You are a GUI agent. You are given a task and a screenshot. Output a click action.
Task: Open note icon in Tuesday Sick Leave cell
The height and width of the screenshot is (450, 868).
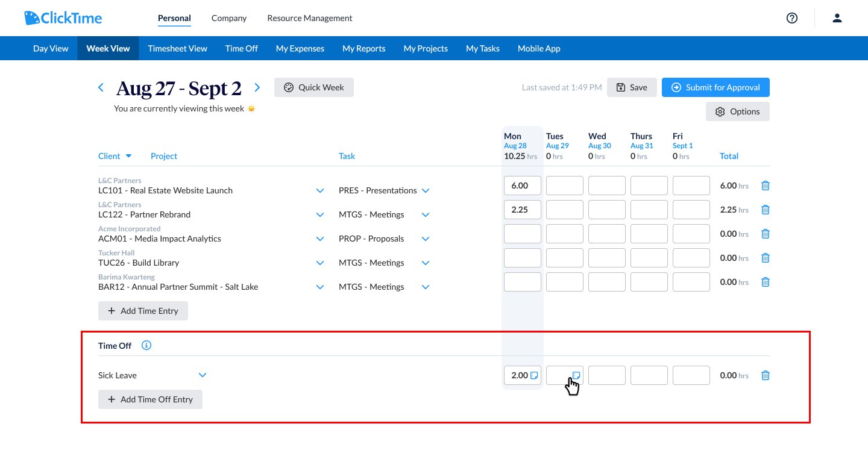point(576,375)
